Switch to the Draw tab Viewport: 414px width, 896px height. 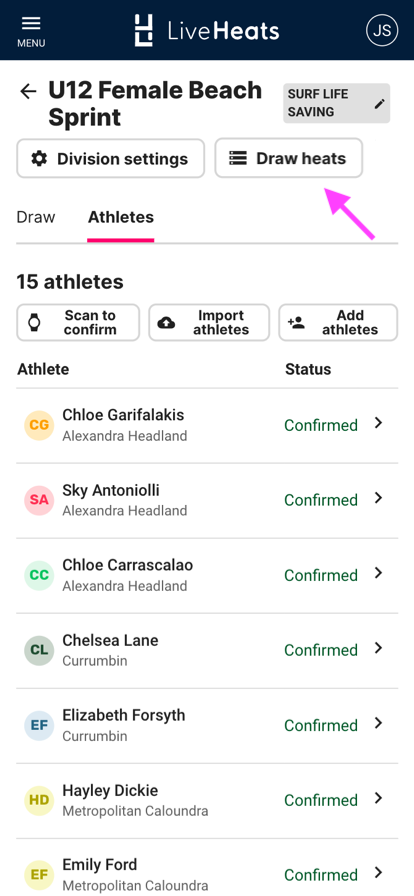click(x=36, y=217)
